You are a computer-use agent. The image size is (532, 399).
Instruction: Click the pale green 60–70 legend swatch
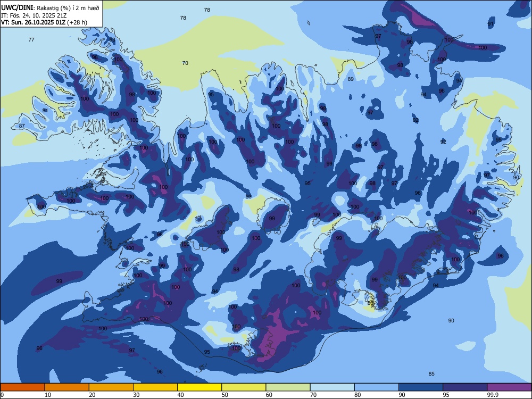pos(288,387)
